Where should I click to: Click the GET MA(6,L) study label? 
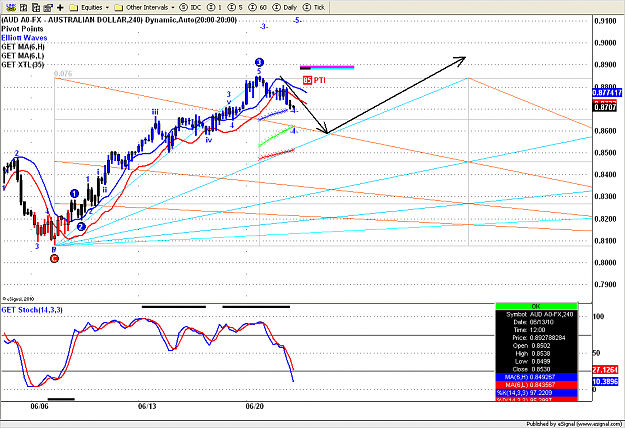coord(22,56)
